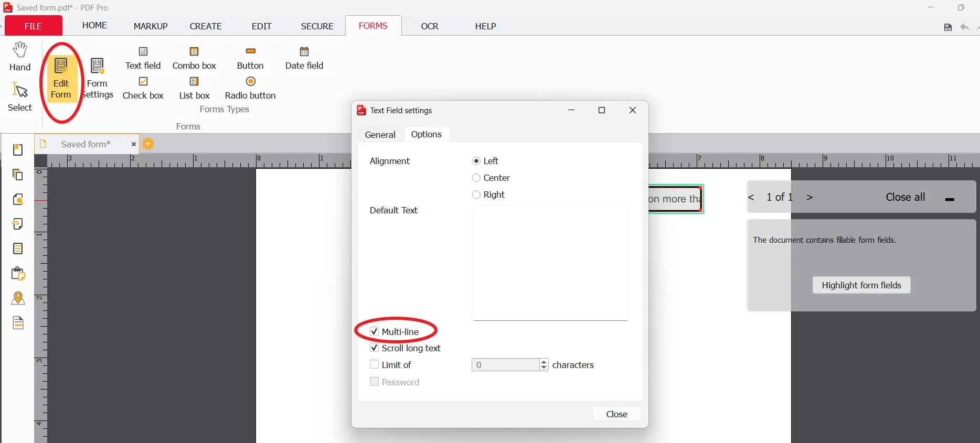Enable the Limit of characters checkbox
Screen dimensions: 980x443
point(374,364)
